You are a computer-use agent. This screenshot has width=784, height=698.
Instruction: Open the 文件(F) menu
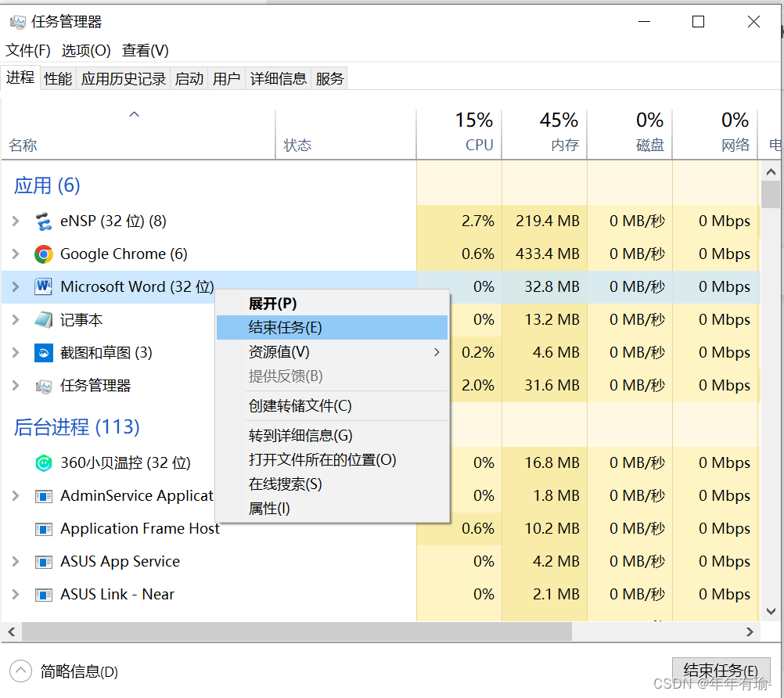coord(28,51)
